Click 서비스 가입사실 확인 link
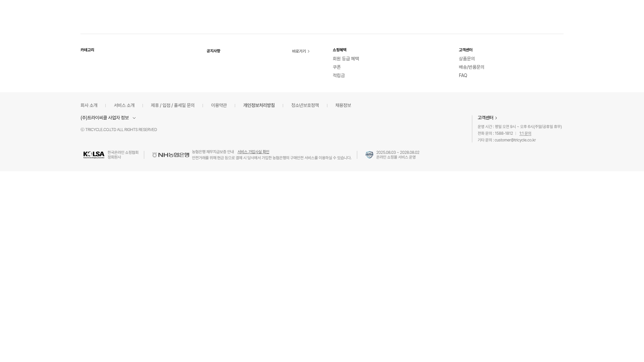The image size is (644, 362). coord(253,152)
